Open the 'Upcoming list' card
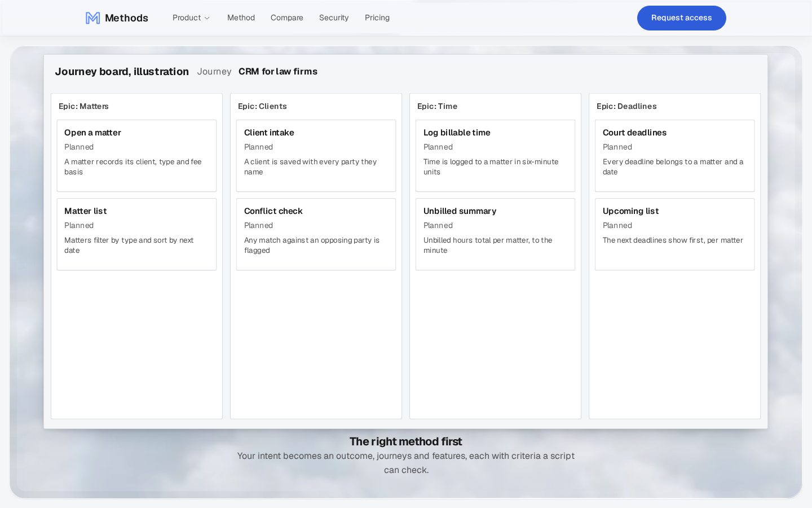Screen dimensions: 812x508 (x=674, y=234)
